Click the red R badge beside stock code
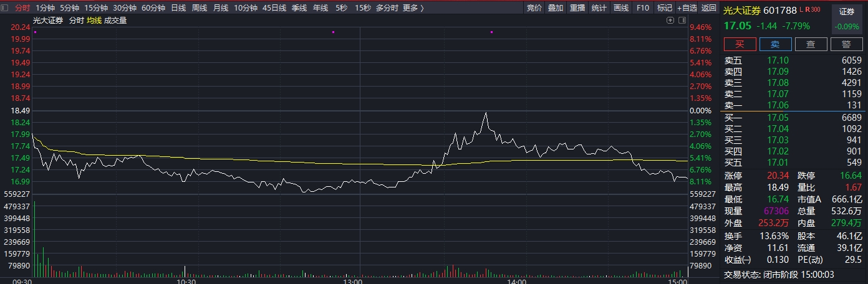Screen dimensions: 868x284 click(x=808, y=9)
